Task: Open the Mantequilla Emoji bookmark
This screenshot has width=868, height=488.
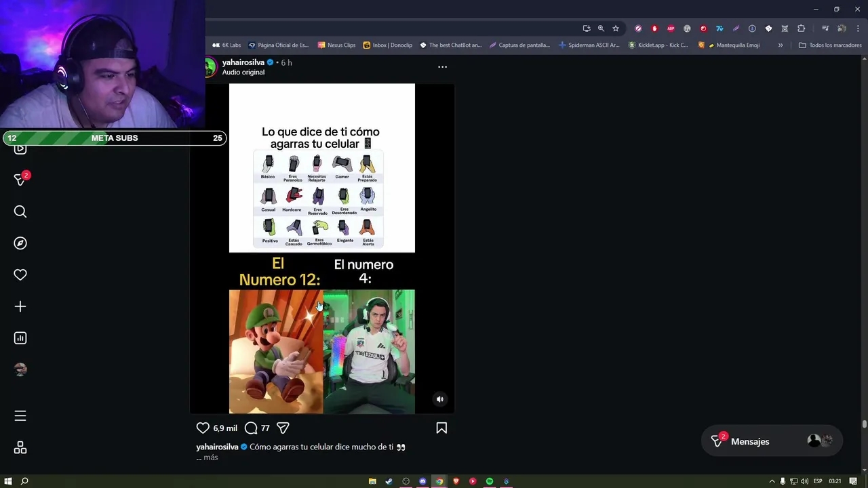Action: point(729,45)
